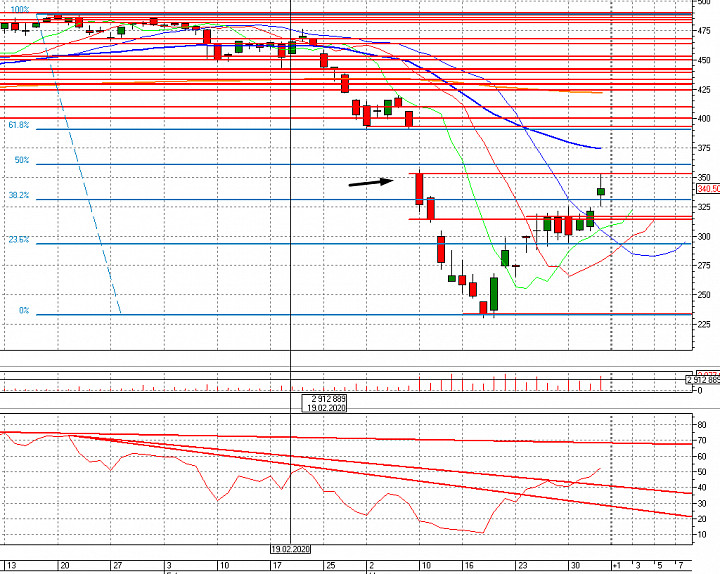Viewport: 720px width, 574px height.
Task: Click the red 340.50 current price tag
Action: coord(708,189)
